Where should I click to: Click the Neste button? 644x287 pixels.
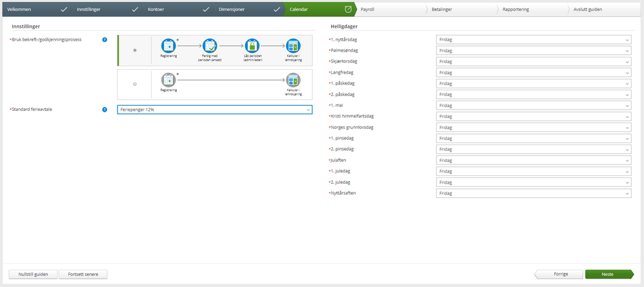[x=610, y=274]
